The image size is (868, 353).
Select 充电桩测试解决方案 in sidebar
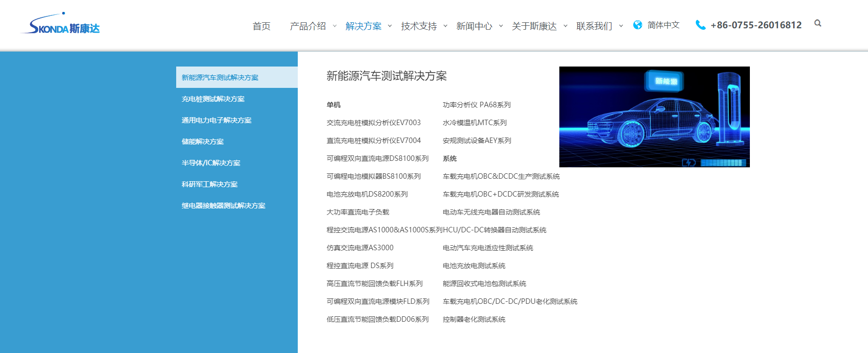[x=213, y=99]
